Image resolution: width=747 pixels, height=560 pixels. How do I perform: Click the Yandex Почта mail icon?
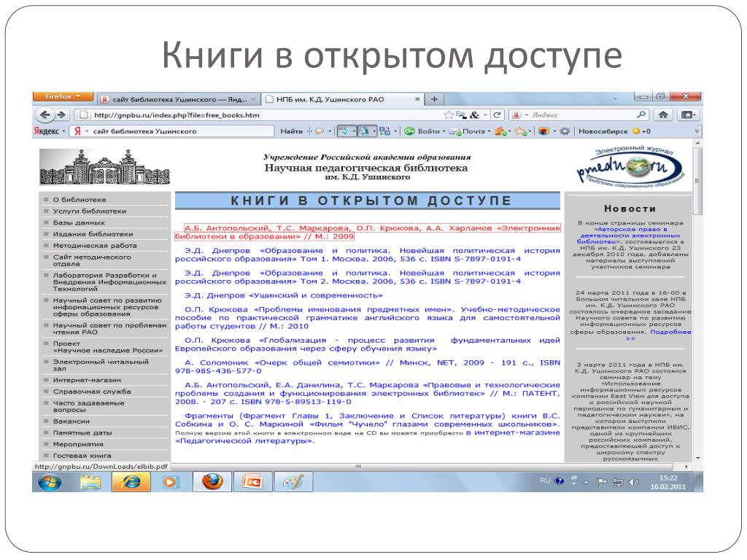(x=455, y=131)
